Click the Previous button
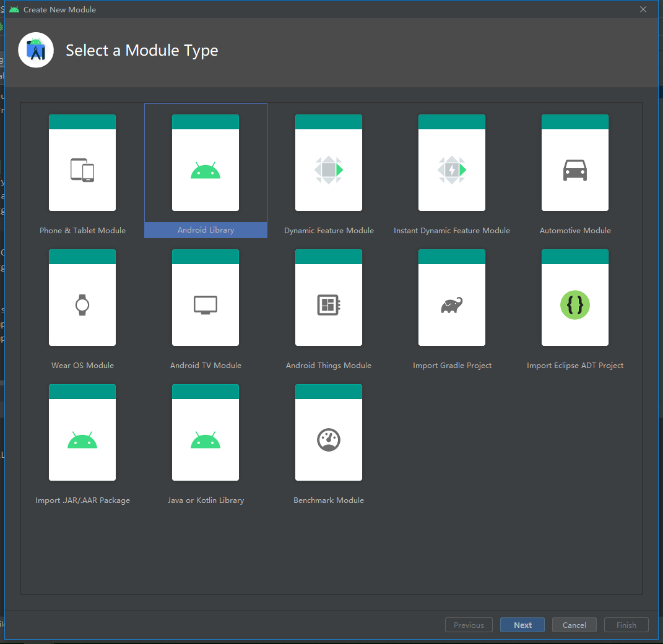The width and height of the screenshot is (663, 644). (x=469, y=625)
